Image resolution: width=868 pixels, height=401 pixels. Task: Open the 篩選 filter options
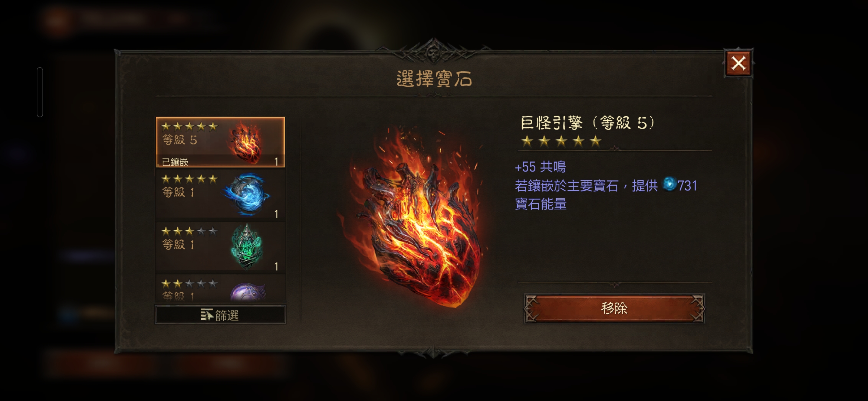220,315
